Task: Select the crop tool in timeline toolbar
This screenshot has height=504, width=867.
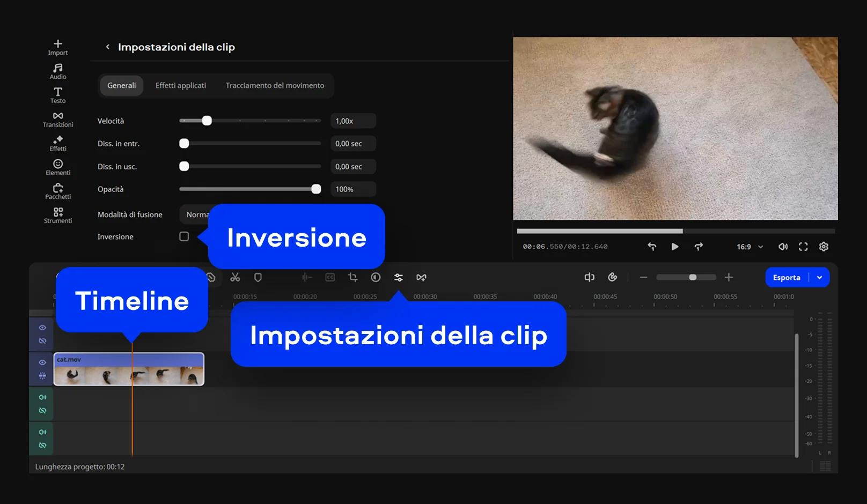Action: [352, 277]
